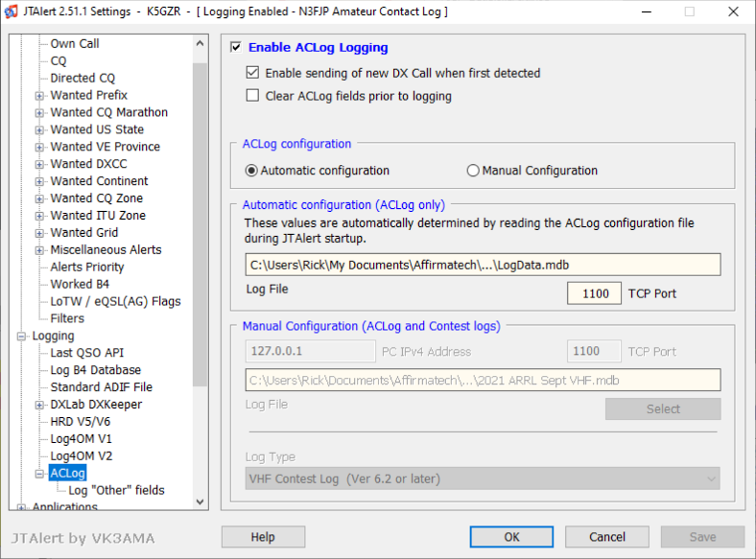The height and width of the screenshot is (559, 756).
Task: Click automatic TCP Port 1100 field
Action: click(594, 293)
